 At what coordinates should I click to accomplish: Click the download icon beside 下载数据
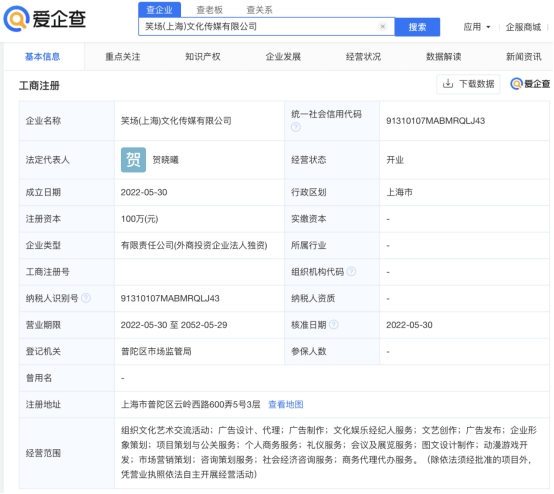448,84
